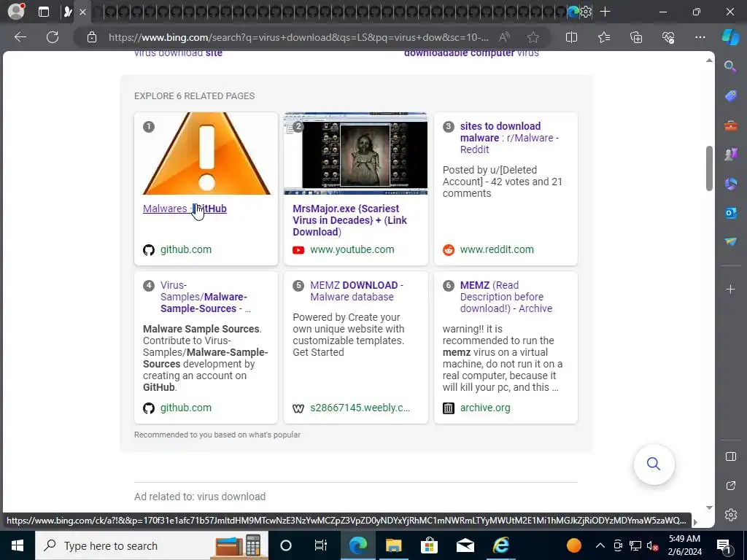Show hidden system tray icons
The width and height of the screenshot is (747, 560).
point(600,545)
